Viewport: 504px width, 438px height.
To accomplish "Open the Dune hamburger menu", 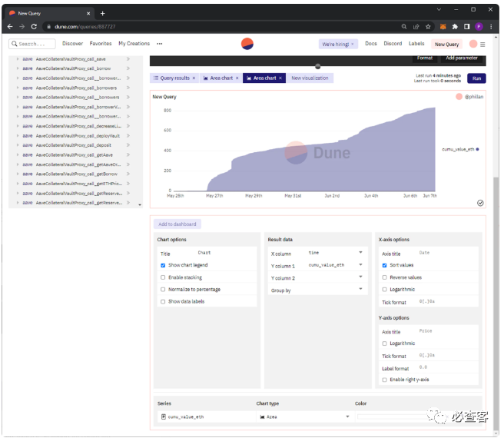I will [482, 45].
